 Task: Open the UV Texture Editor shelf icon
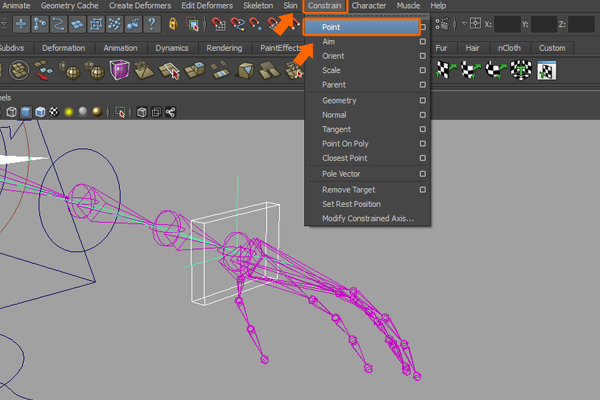click(x=546, y=70)
